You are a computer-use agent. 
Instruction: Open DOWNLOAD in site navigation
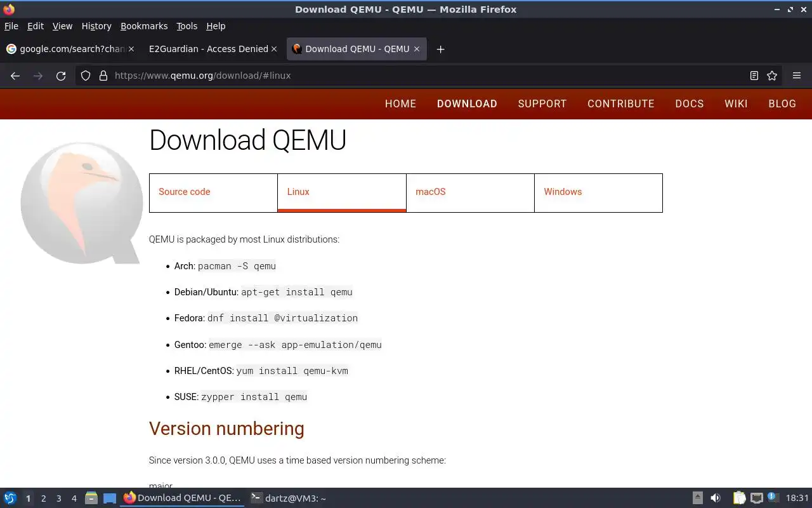pyautogui.click(x=467, y=104)
